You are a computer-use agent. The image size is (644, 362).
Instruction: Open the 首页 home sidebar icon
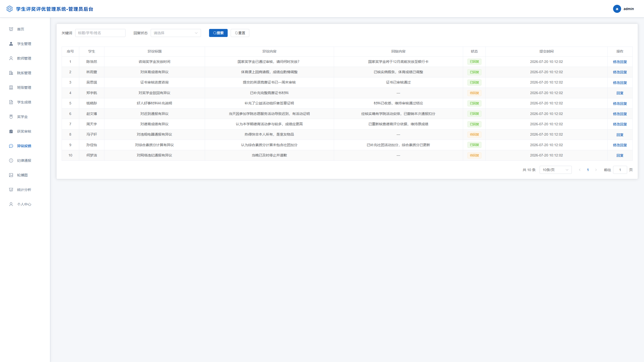coord(11,29)
